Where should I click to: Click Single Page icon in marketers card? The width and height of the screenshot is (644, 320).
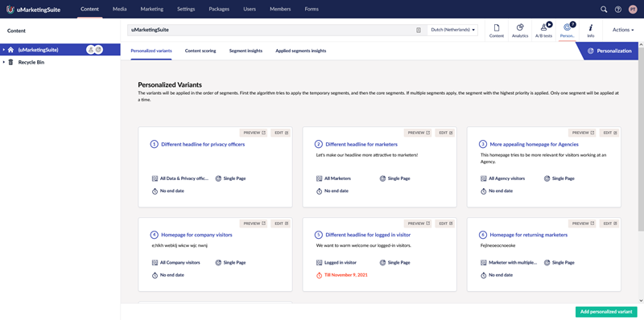[x=383, y=178]
